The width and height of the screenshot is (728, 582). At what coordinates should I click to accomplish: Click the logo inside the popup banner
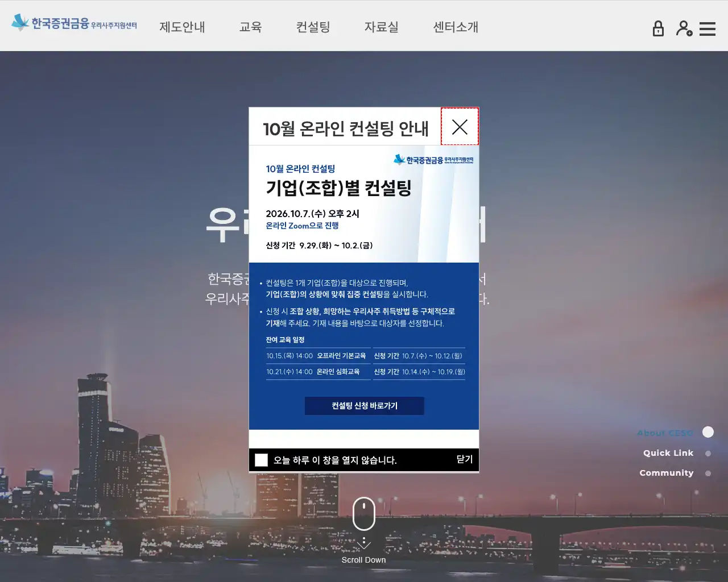tap(433, 160)
